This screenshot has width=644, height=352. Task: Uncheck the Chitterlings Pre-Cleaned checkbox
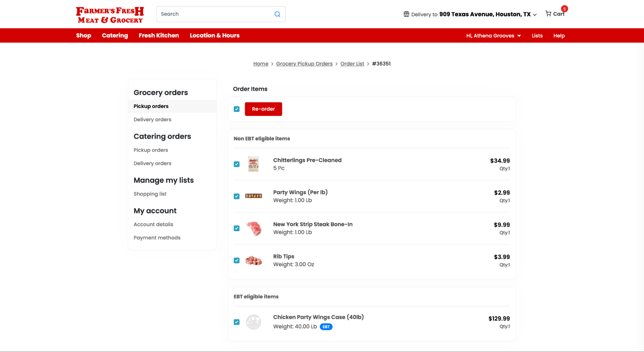237,164
